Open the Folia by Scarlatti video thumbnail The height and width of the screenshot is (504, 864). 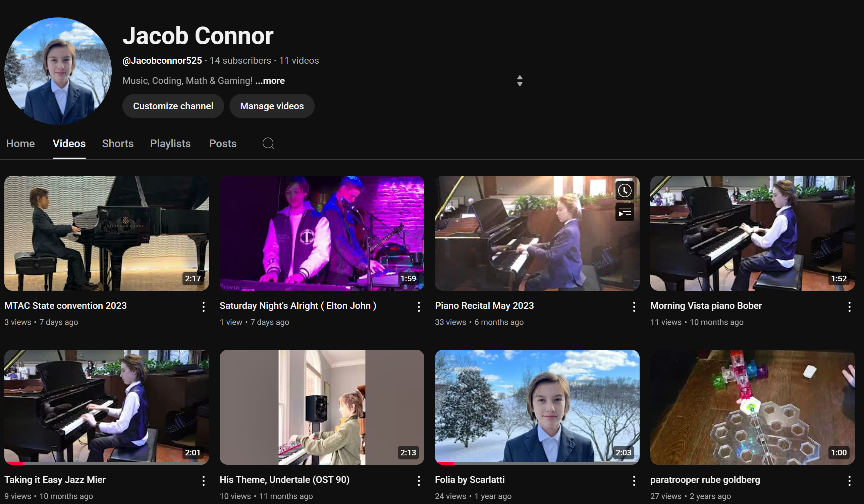click(537, 407)
